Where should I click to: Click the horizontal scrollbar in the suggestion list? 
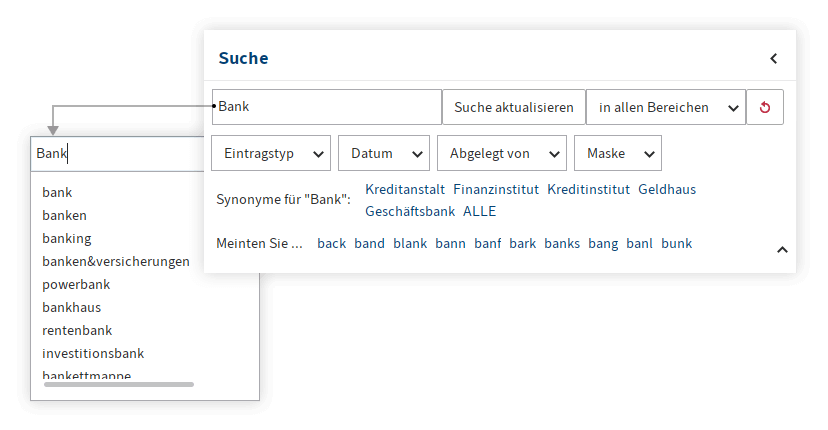119,385
